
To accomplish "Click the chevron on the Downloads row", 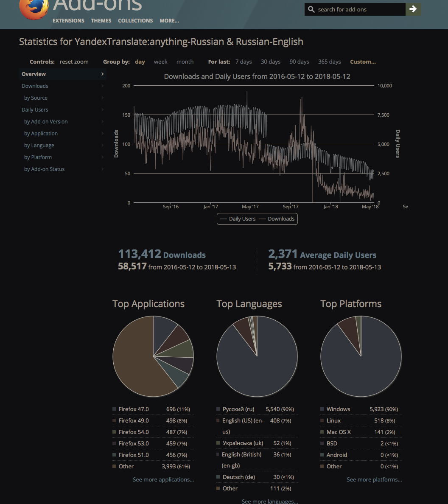I will [103, 86].
